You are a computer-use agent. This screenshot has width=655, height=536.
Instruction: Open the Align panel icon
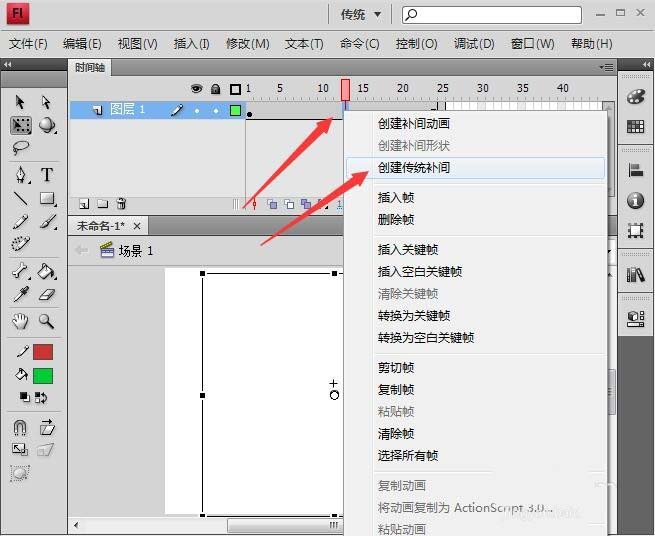point(635,170)
